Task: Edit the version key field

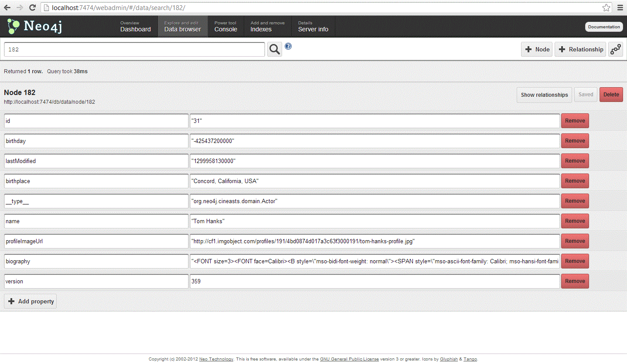Action: click(x=96, y=281)
